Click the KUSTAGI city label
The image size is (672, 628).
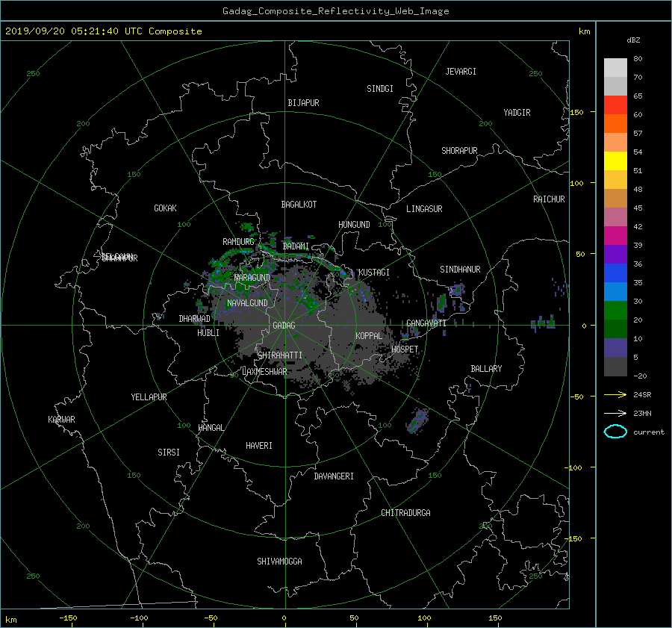point(374,273)
